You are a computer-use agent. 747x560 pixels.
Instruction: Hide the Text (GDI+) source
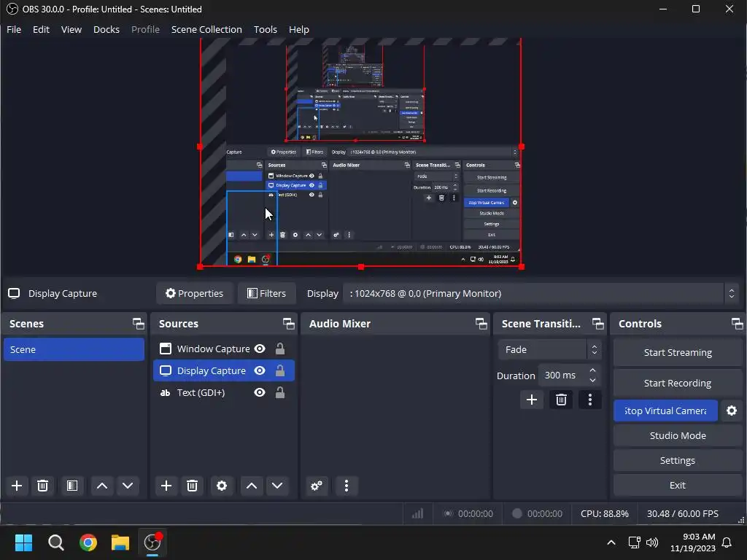coord(260,392)
